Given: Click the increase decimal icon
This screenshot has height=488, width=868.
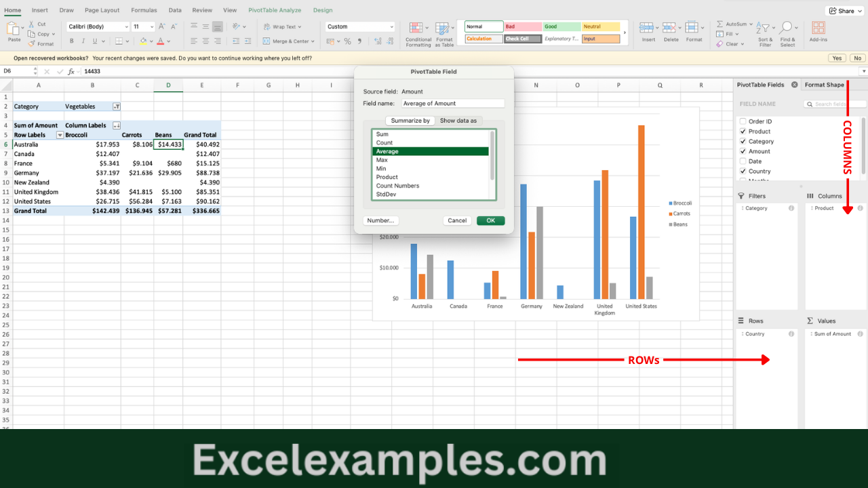Looking at the screenshot, I should (x=378, y=41).
